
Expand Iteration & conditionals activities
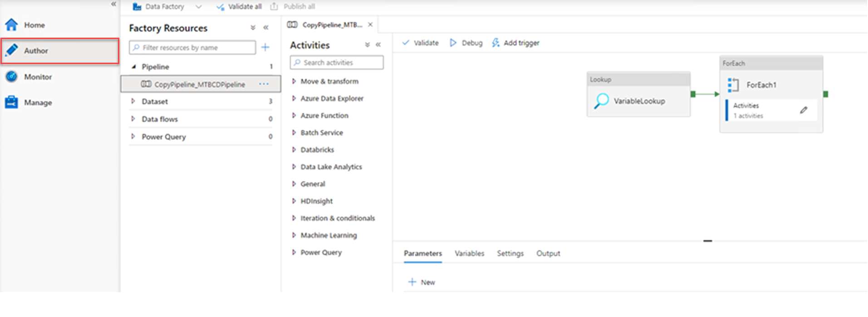294,218
